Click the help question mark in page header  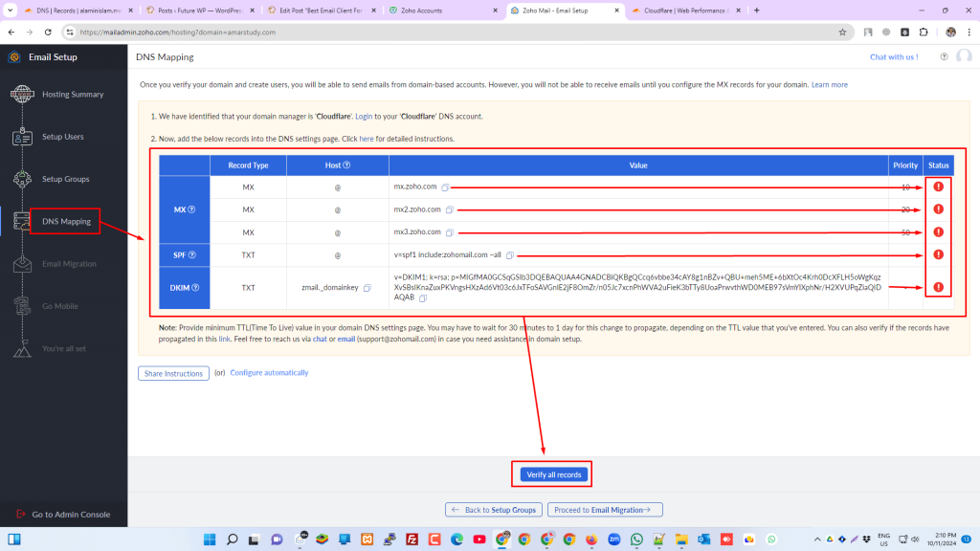(944, 56)
